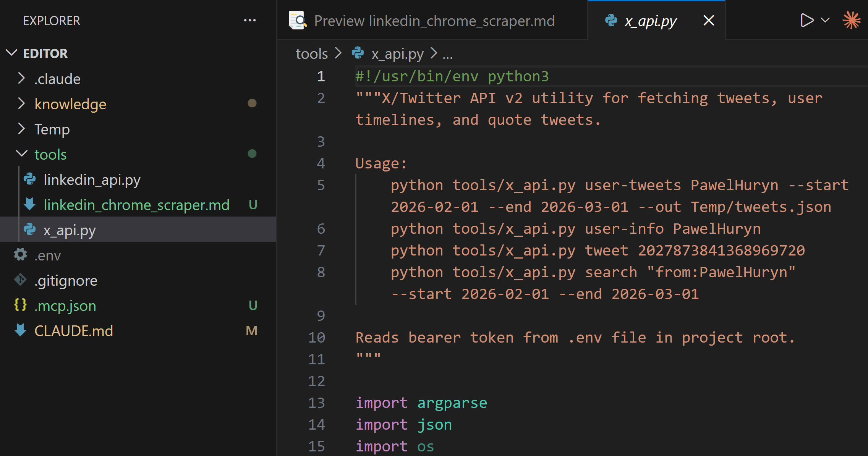Image resolution: width=868 pixels, height=456 pixels.
Task: Close the x_api.py editor tab
Action: point(709,20)
